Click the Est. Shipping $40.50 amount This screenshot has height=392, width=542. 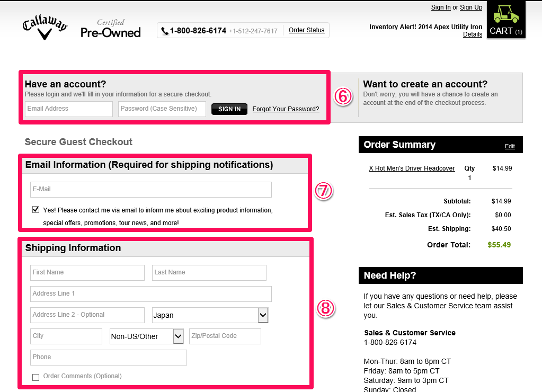click(501, 229)
